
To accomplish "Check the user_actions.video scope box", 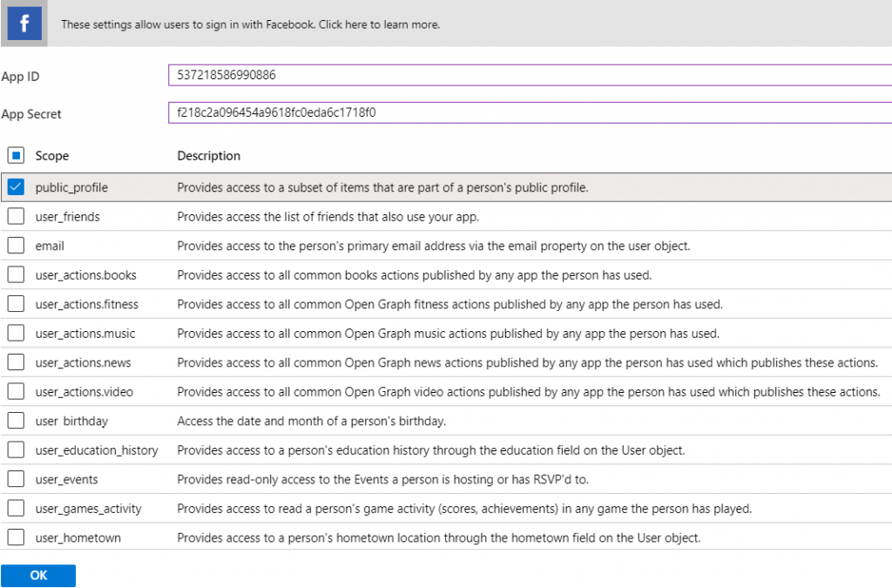I will [16, 392].
